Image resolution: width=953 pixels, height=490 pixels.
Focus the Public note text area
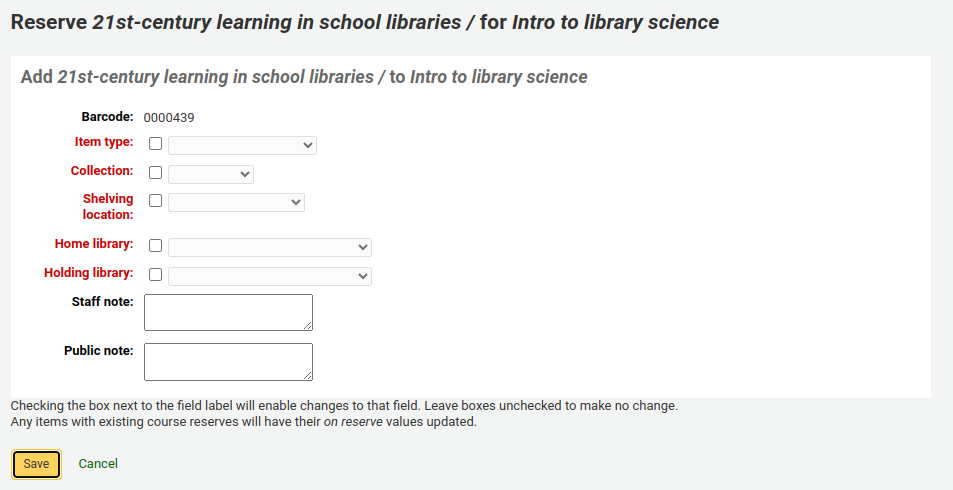coord(228,361)
